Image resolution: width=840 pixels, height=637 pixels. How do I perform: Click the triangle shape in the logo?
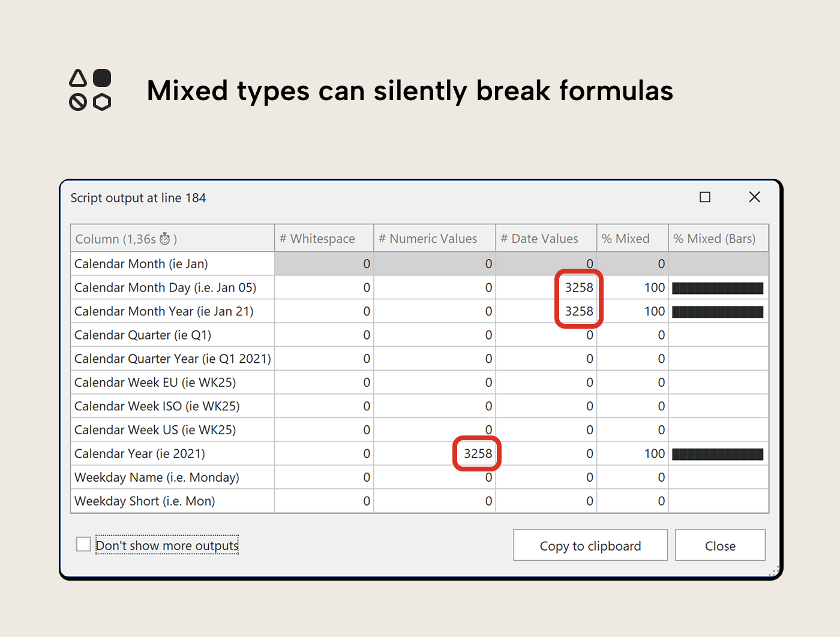tap(77, 77)
